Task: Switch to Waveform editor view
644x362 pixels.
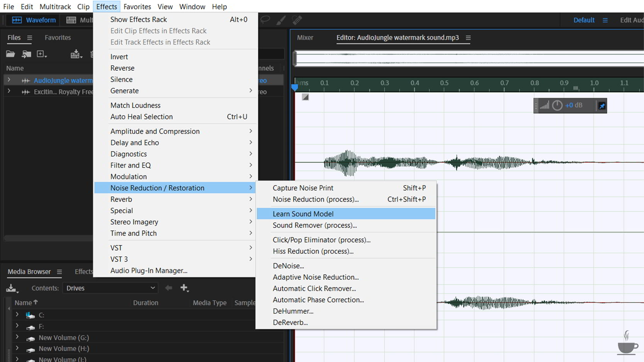Action: point(34,20)
